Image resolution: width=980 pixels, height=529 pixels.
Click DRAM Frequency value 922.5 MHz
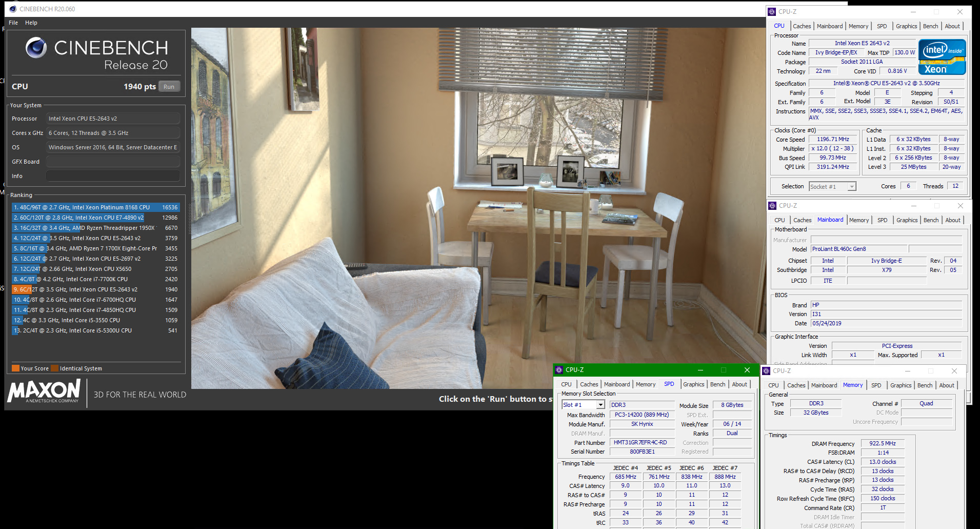tap(883, 443)
